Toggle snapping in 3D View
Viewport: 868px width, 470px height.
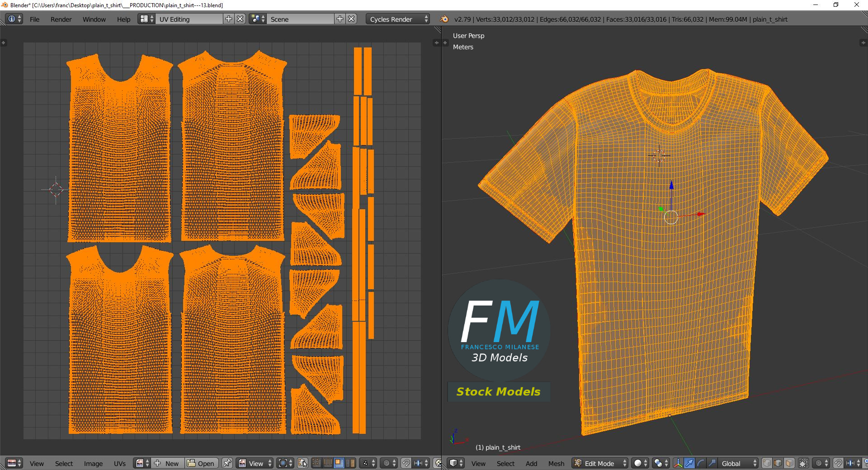(838, 463)
